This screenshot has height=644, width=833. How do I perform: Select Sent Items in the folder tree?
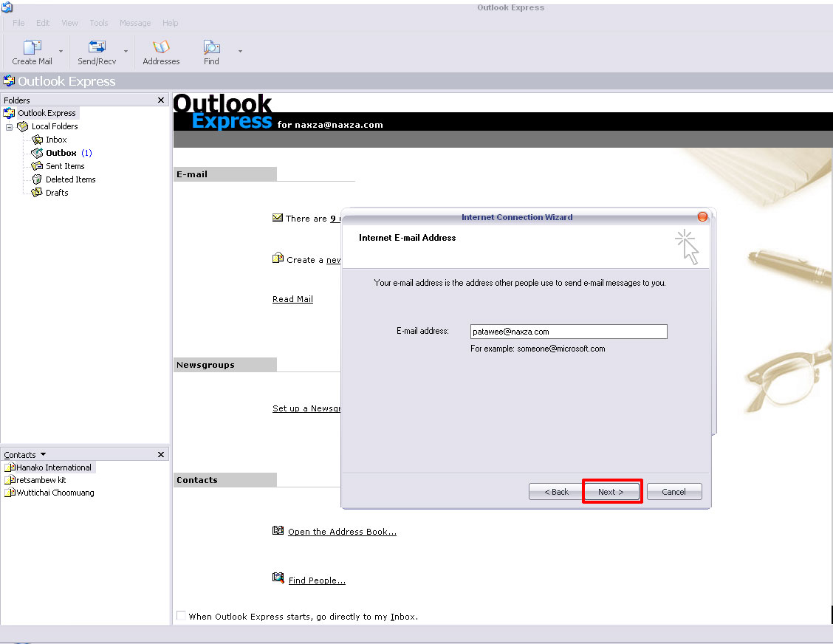point(65,166)
